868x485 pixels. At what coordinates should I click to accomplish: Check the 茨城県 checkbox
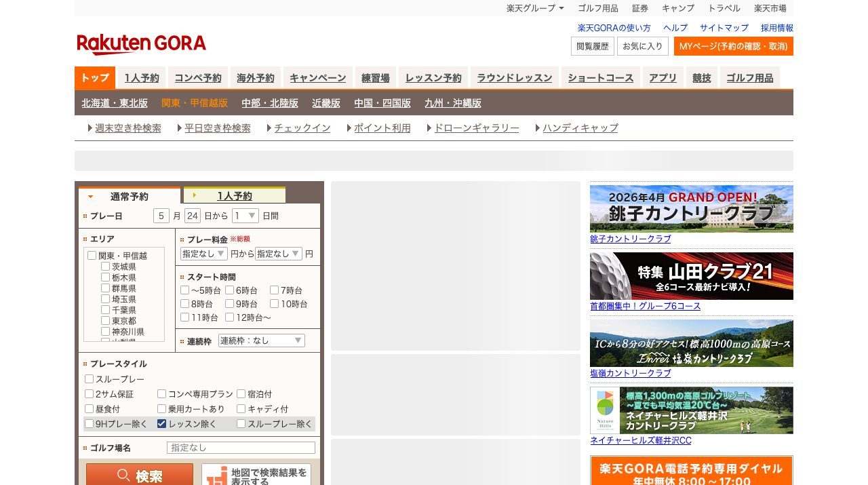coord(105,267)
